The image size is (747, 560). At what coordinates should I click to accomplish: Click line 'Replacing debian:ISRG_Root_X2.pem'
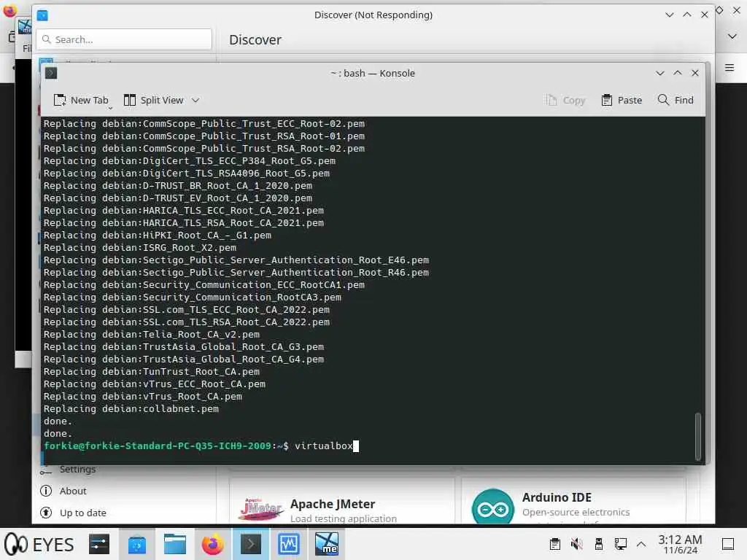tap(140, 248)
